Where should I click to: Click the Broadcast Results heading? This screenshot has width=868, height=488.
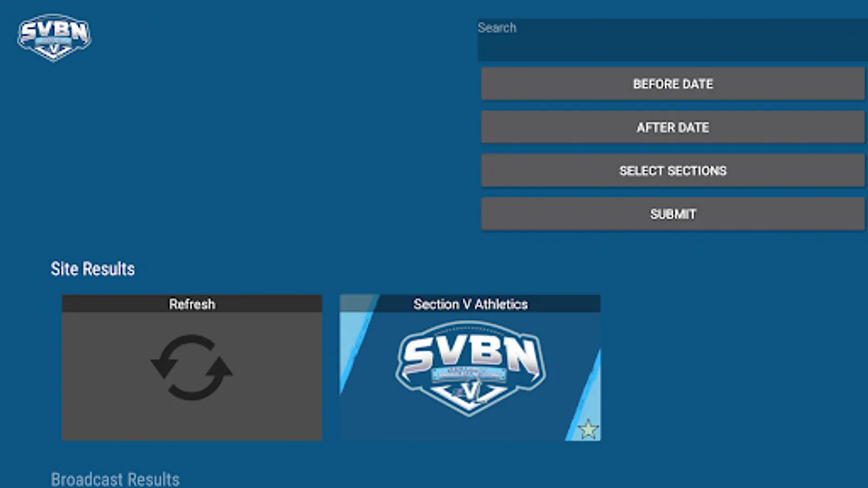(115, 479)
